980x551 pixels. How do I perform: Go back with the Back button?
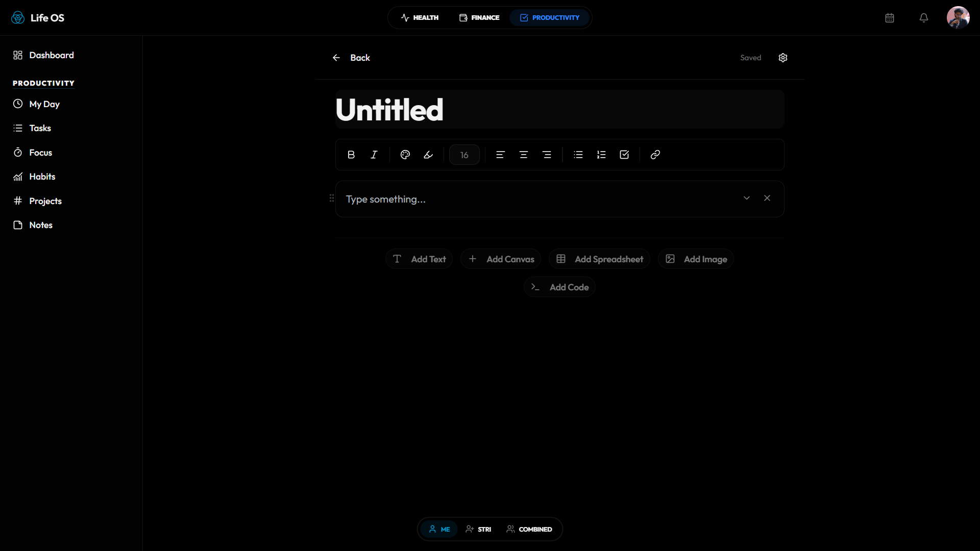tap(351, 58)
